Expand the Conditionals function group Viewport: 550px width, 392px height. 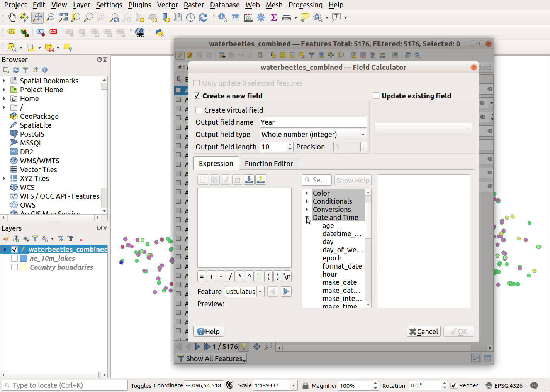(x=307, y=201)
